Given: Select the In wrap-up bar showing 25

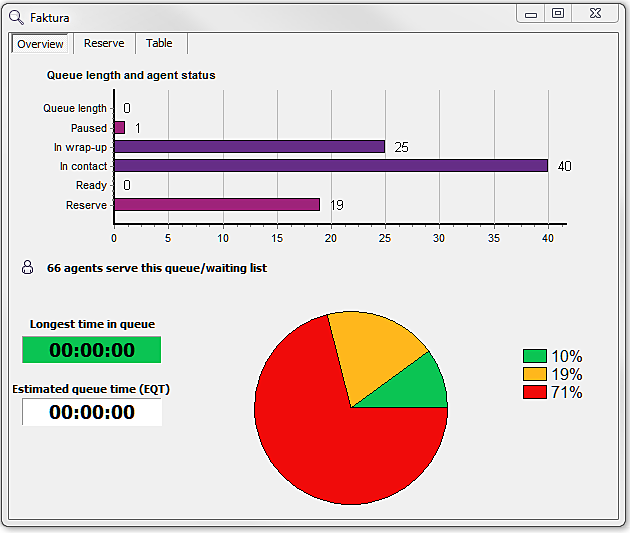Looking at the screenshot, I should pyautogui.click(x=250, y=147).
